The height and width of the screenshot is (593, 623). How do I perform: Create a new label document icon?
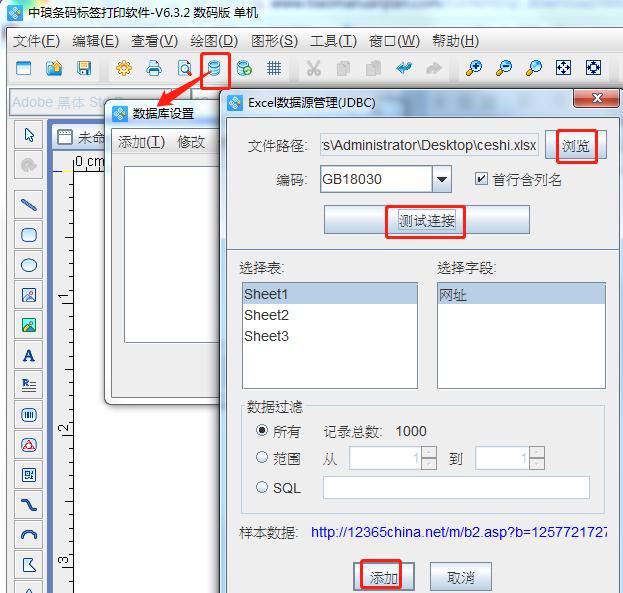pos(23,68)
